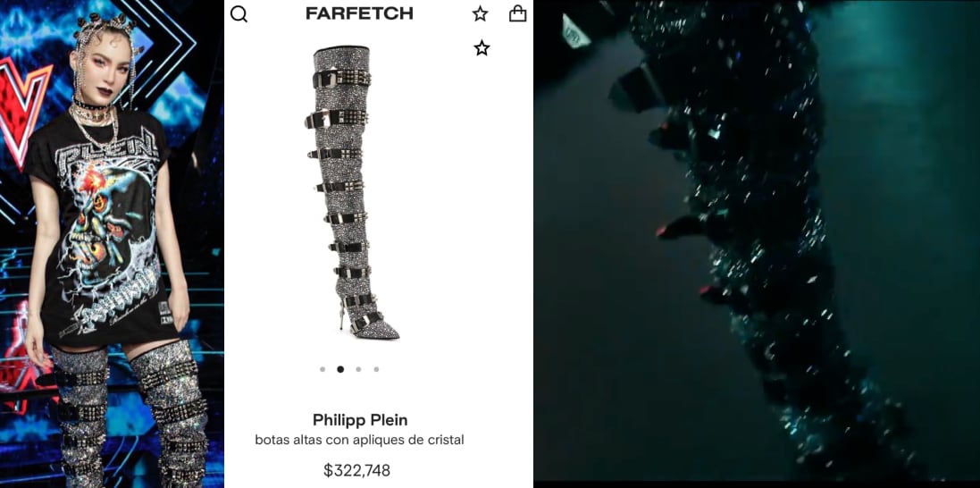The height and width of the screenshot is (488, 980).
Task: Select the first carousel dot
Action: [322, 369]
